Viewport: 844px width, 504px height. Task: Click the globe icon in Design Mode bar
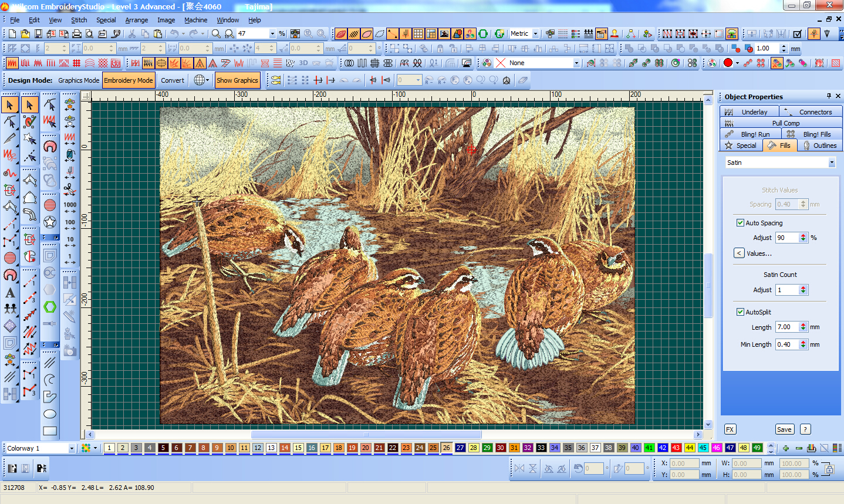[199, 80]
